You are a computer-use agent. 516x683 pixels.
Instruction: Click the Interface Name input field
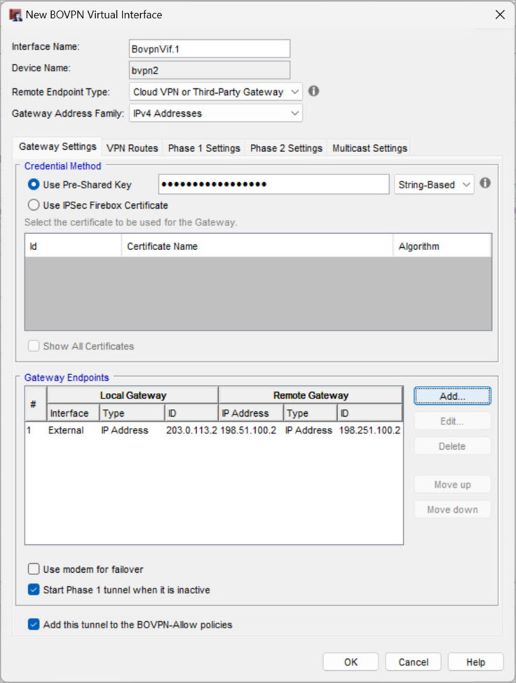click(209, 49)
